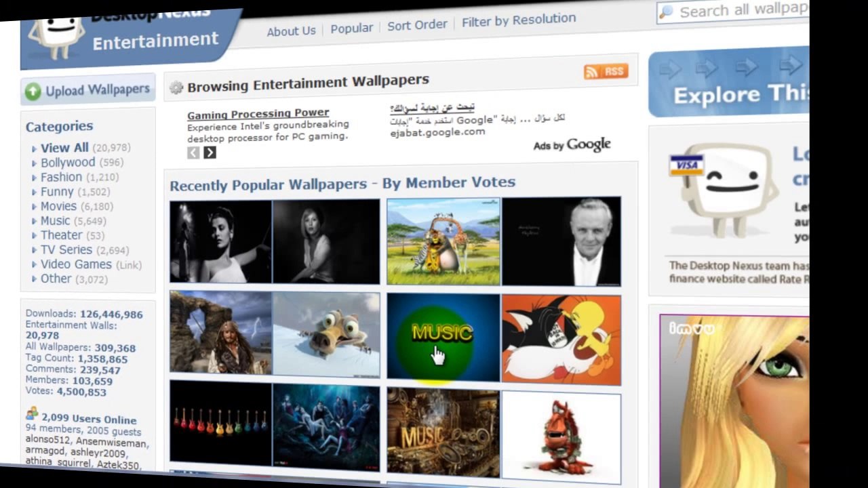Select the Funny category

[x=57, y=192]
